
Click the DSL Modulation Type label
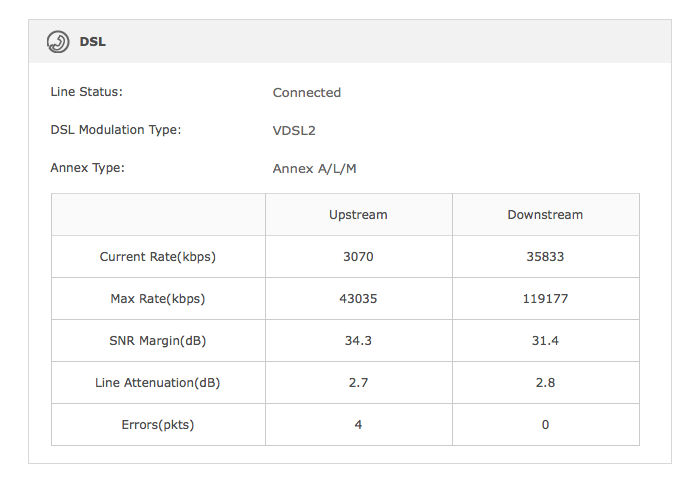[x=116, y=130]
